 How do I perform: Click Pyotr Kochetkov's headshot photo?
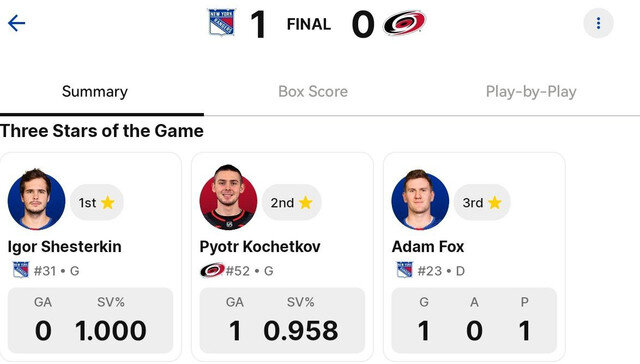(x=229, y=198)
